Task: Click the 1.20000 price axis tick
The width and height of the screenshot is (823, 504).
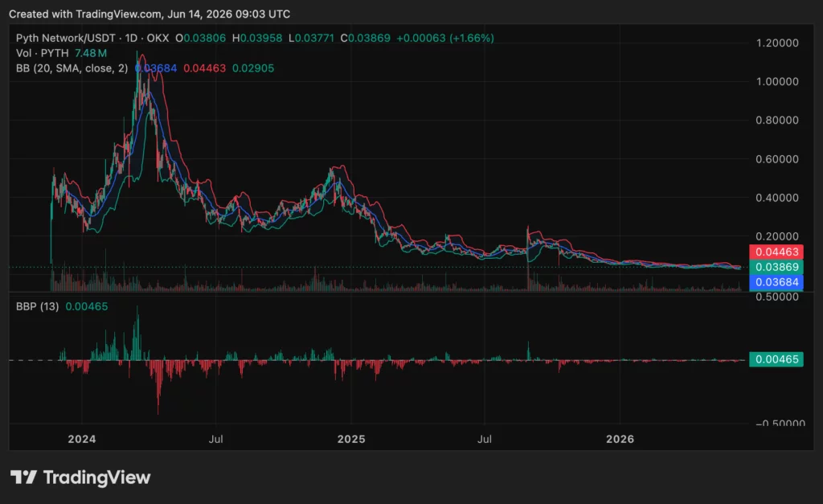Action: tap(777, 43)
